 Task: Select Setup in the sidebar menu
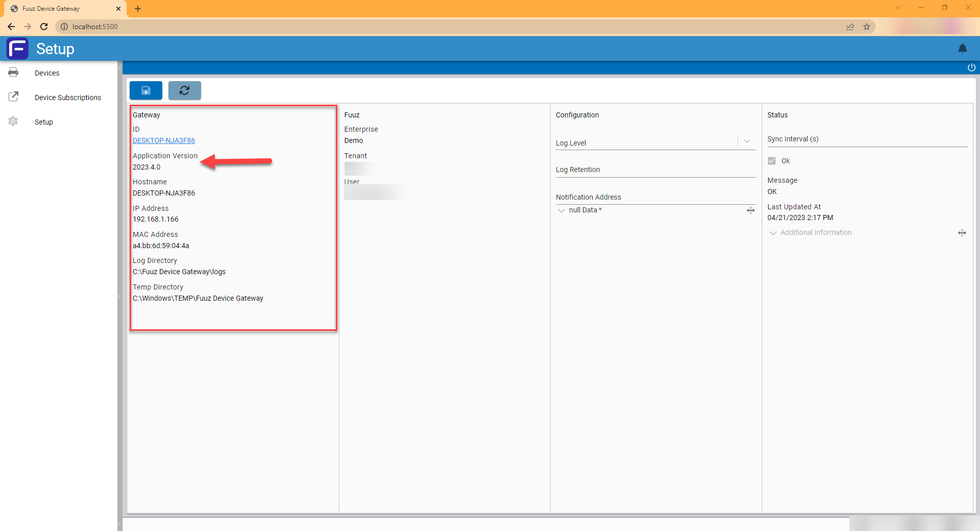click(x=44, y=122)
